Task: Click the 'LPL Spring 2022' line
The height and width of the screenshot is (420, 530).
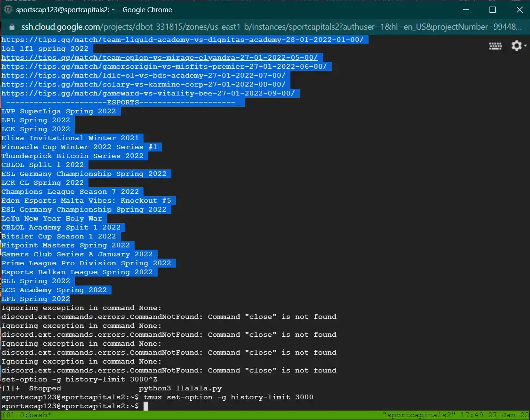Action: pyautogui.click(x=36, y=120)
